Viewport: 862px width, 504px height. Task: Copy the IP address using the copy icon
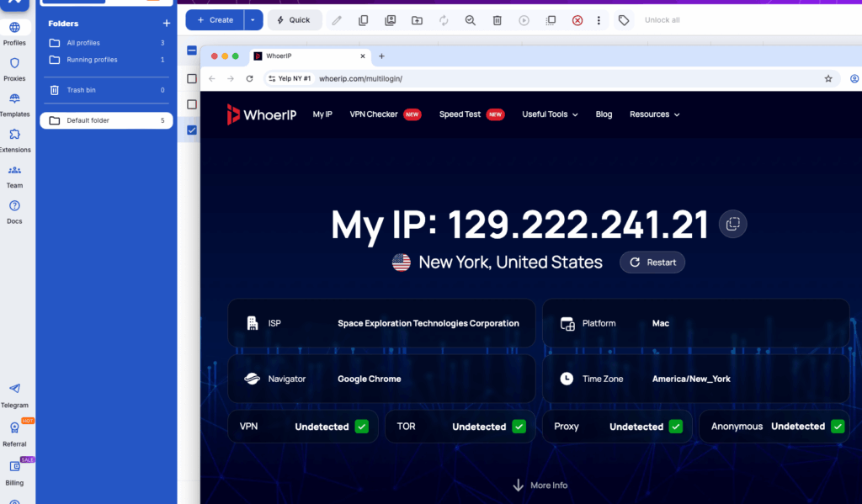click(x=732, y=223)
